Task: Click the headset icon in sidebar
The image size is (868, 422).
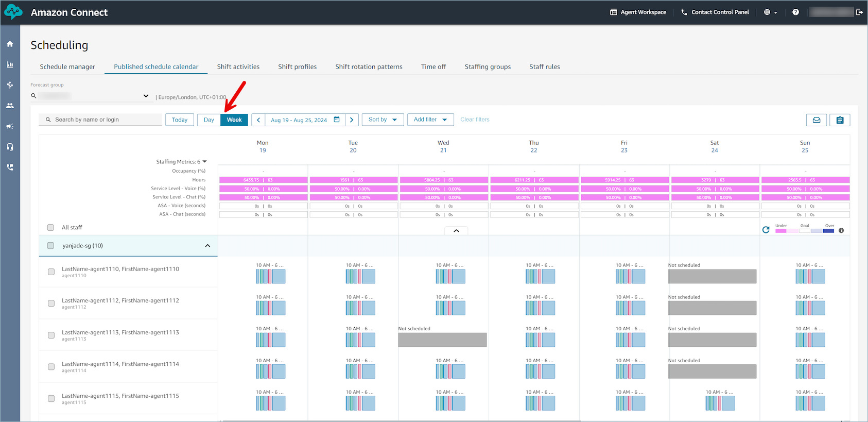Action: point(10,147)
